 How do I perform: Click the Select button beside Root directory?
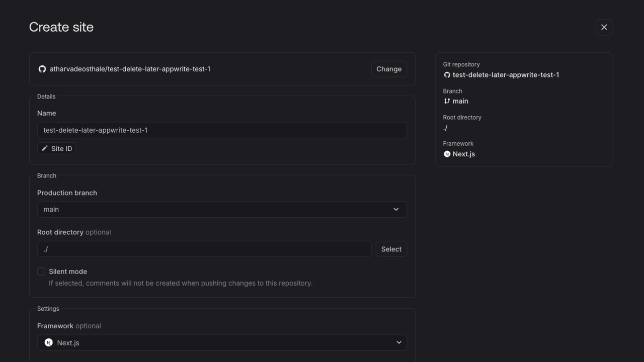391,249
